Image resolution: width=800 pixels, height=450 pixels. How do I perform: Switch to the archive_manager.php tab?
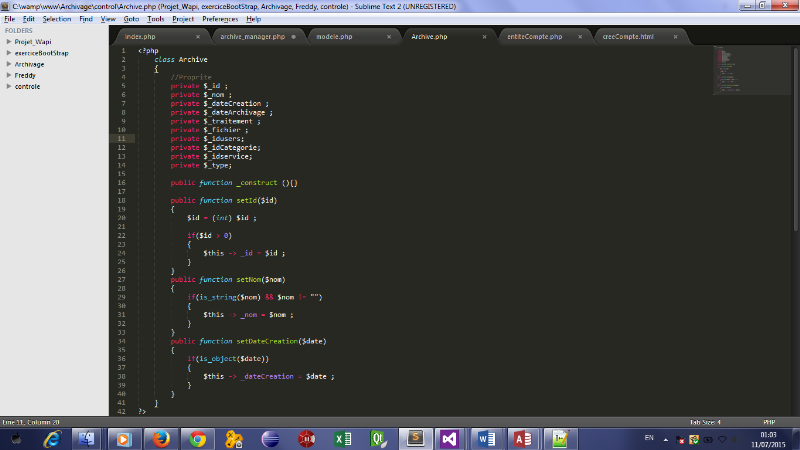coord(252,37)
